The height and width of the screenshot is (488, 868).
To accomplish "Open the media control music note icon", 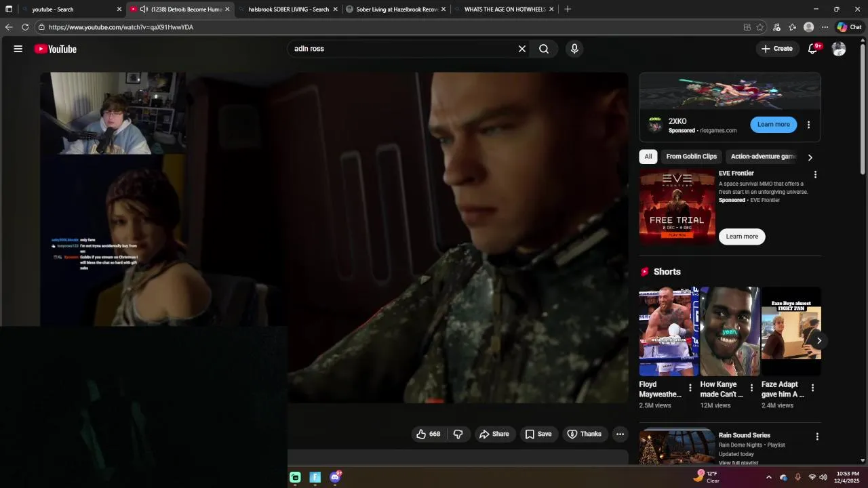I will point(776,27).
